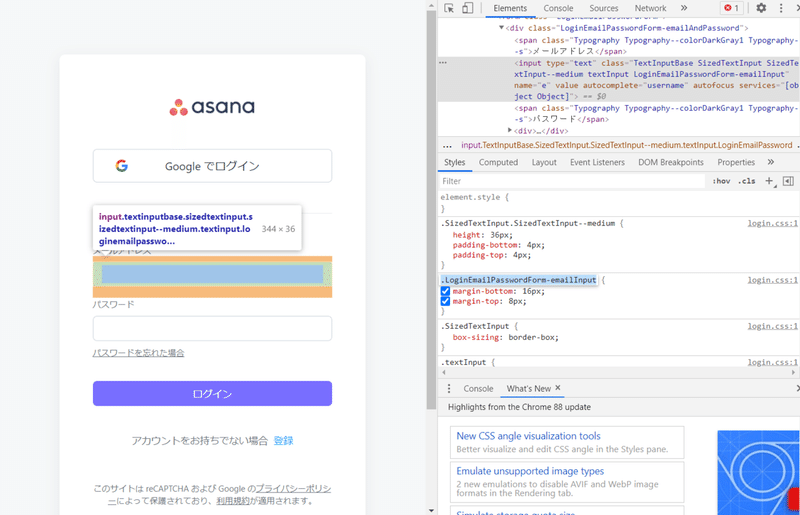Open the 利用規約 terms link
This screenshot has height=515, width=800.
tap(233, 501)
